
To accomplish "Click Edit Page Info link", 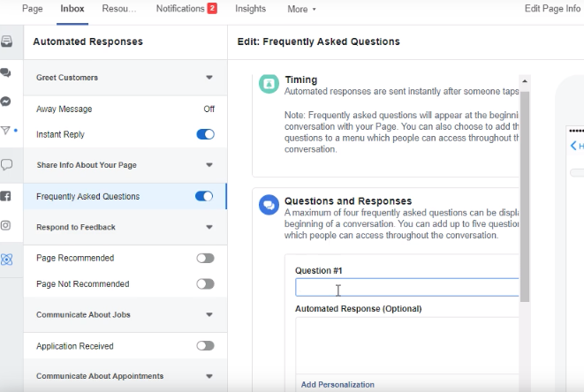I will [553, 9].
